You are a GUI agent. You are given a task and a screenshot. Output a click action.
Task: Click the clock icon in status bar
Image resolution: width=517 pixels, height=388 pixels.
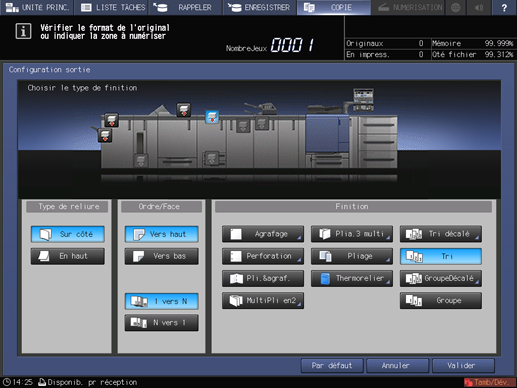click(7, 382)
